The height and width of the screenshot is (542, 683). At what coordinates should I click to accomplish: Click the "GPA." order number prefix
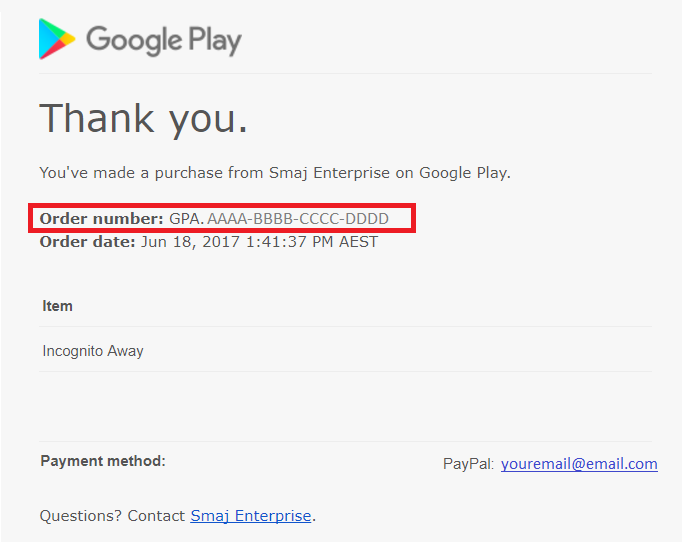[186, 218]
